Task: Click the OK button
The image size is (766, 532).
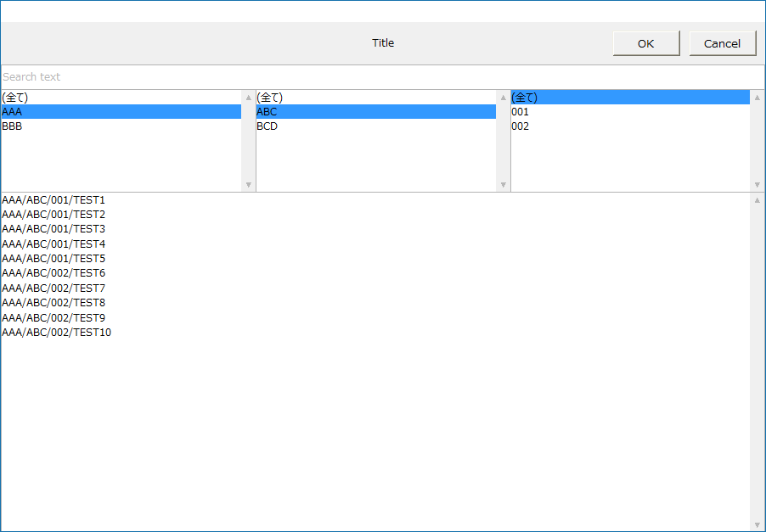Action: pos(645,43)
